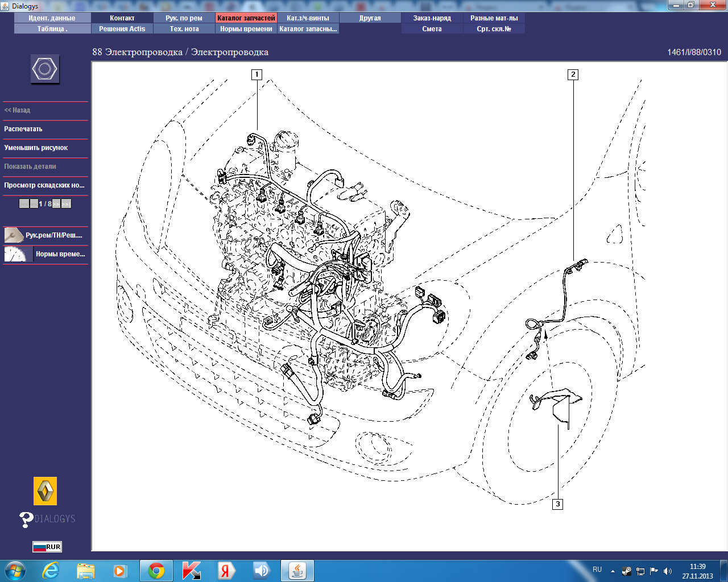This screenshot has height=582, width=728.
Task: Open the Идент. данные tab
Action: pos(52,18)
